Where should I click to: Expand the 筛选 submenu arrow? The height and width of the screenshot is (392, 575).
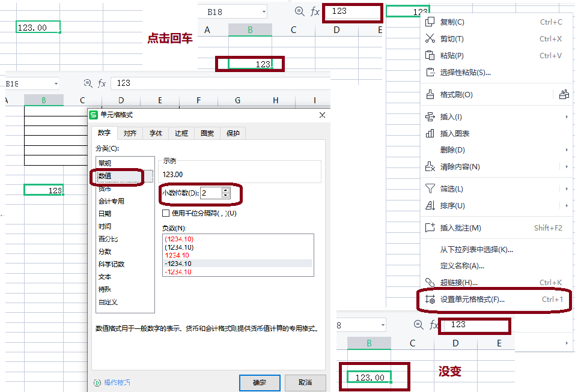point(567,189)
